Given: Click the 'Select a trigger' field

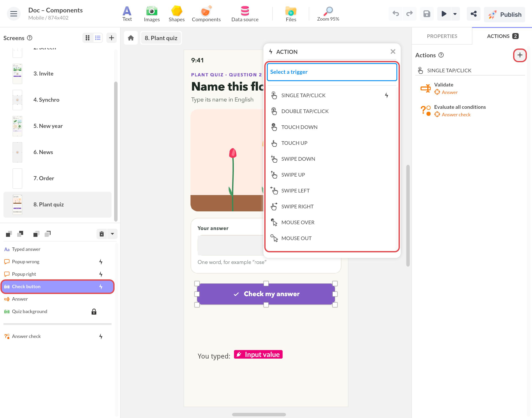Looking at the screenshot, I should coord(332,72).
